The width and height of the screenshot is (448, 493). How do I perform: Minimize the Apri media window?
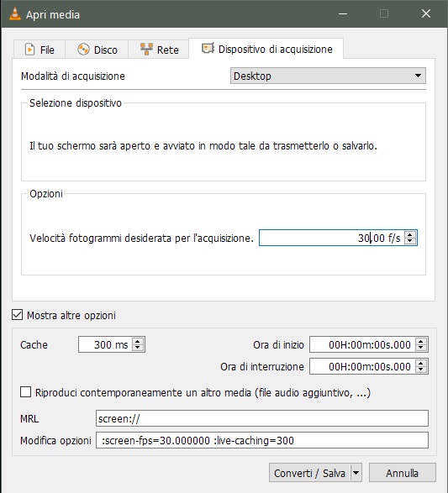point(343,13)
